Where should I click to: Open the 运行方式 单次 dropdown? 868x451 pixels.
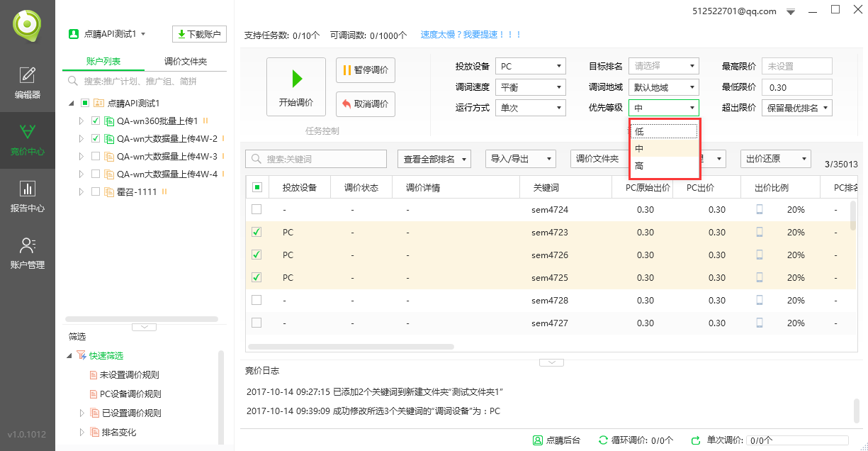531,108
